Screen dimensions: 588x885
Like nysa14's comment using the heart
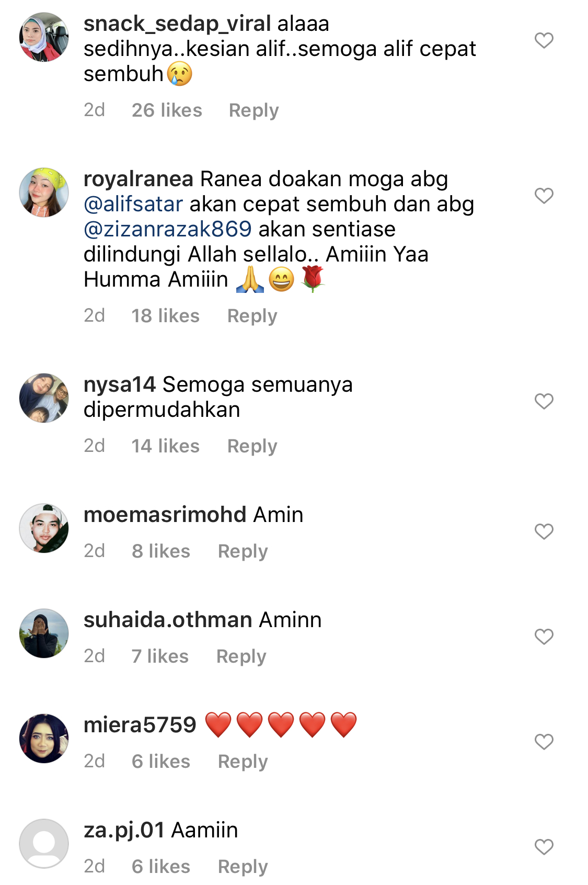(x=544, y=401)
